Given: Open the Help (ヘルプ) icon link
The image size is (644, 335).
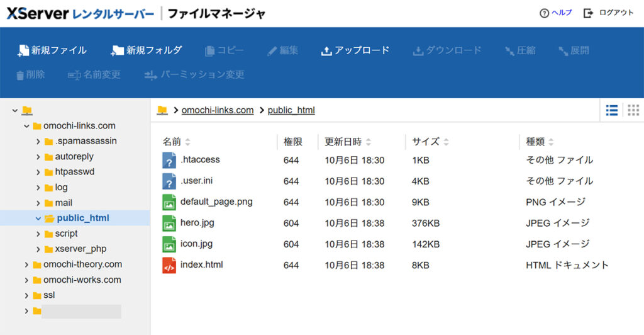Looking at the screenshot, I should [x=544, y=13].
